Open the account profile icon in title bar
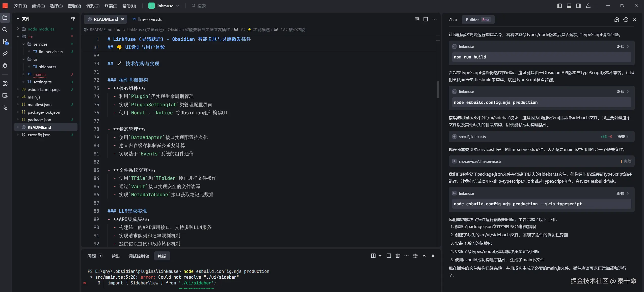The image size is (644, 292). click(588, 6)
